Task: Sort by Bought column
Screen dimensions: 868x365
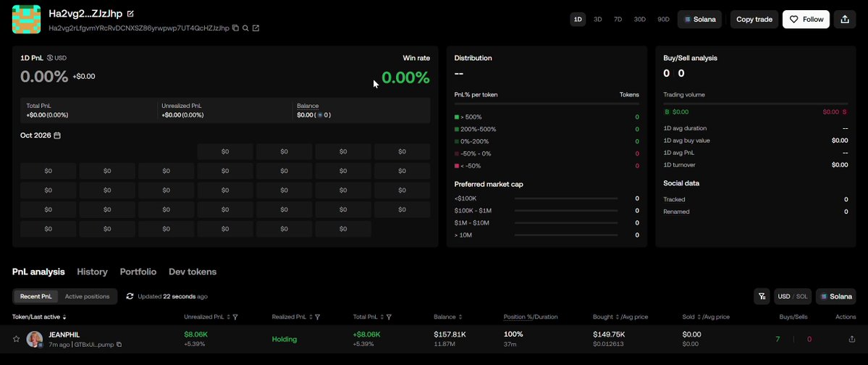Action: pyautogui.click(x=618, y=316)
